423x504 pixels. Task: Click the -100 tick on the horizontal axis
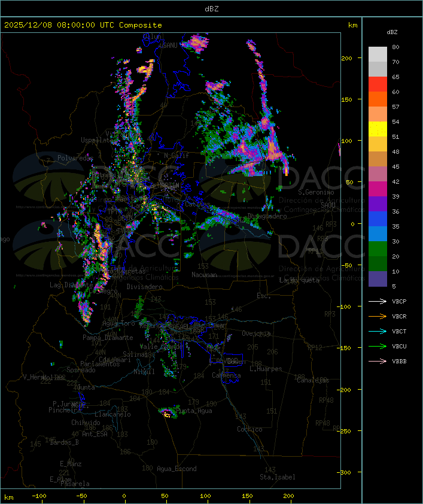tap(39, 496)
